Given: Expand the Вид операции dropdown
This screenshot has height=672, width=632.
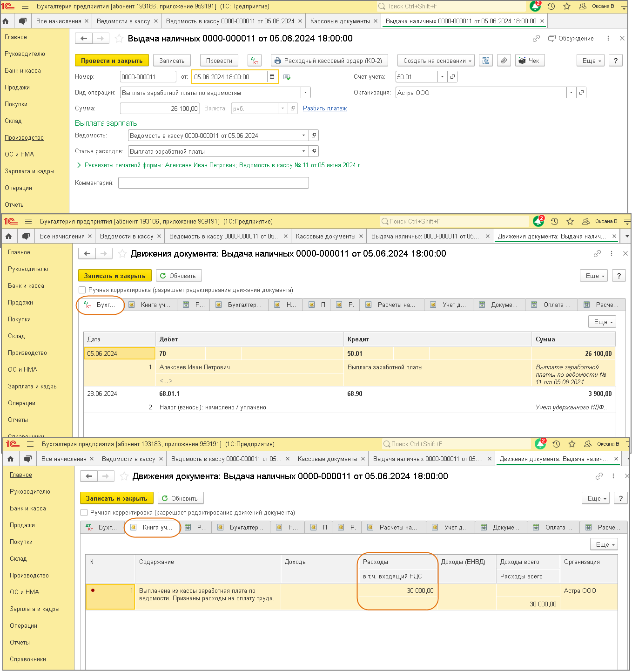Looking at the screenshot, I should tap(305, 93).
